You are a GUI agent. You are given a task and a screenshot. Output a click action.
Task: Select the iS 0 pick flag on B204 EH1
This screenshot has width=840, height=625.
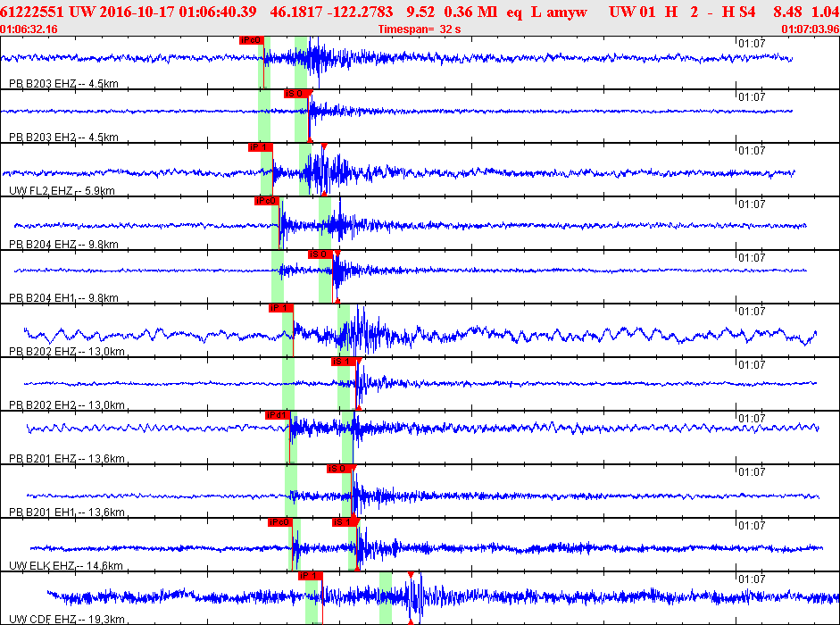coord(320,254)
